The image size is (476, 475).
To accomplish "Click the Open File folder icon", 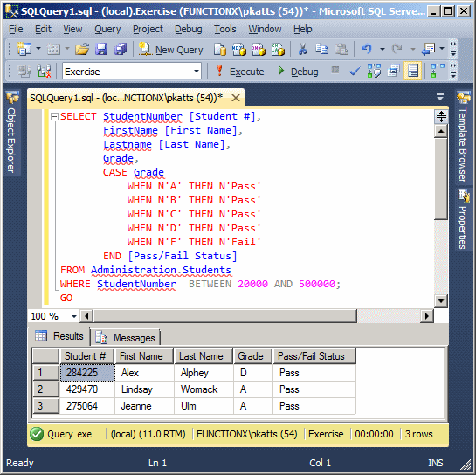I will (82, 49).
